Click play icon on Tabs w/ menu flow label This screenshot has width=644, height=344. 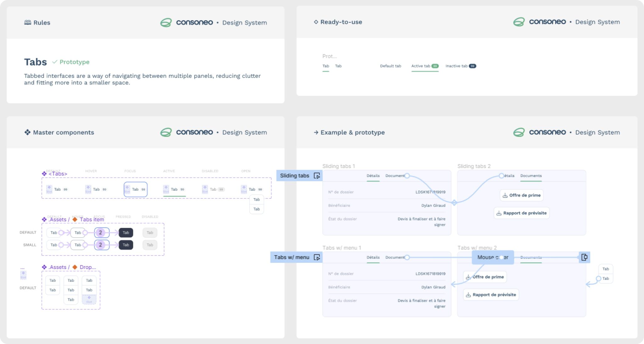coord(317,258)
